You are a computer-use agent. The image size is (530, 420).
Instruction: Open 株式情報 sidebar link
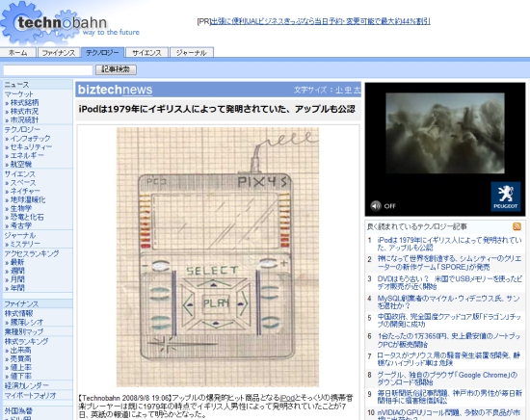(18, 314)
